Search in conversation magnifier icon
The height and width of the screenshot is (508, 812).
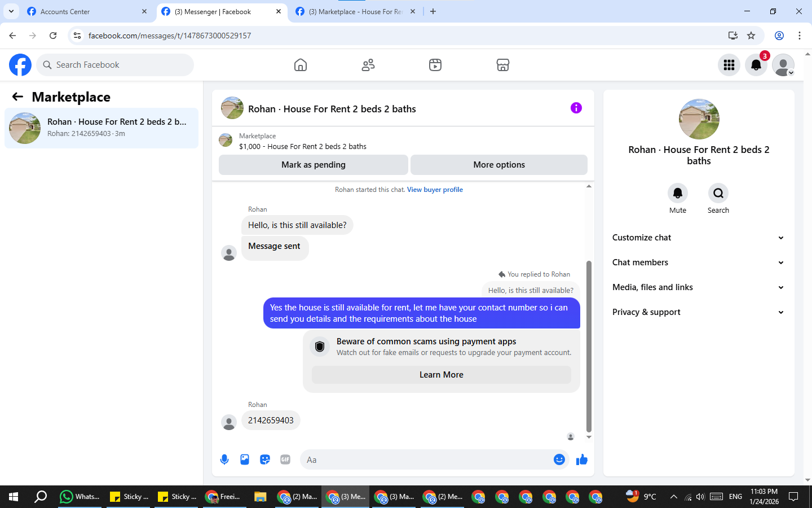pos(718,193)
